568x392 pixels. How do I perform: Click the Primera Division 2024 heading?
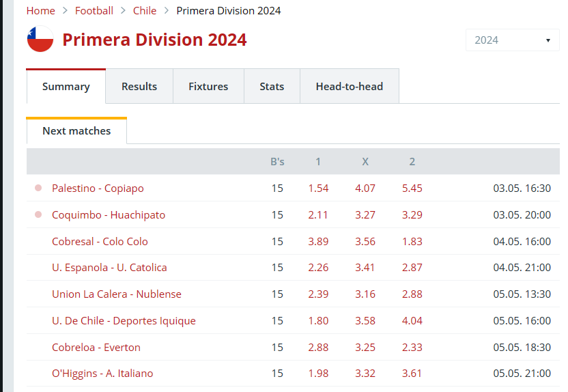(154, 40)
